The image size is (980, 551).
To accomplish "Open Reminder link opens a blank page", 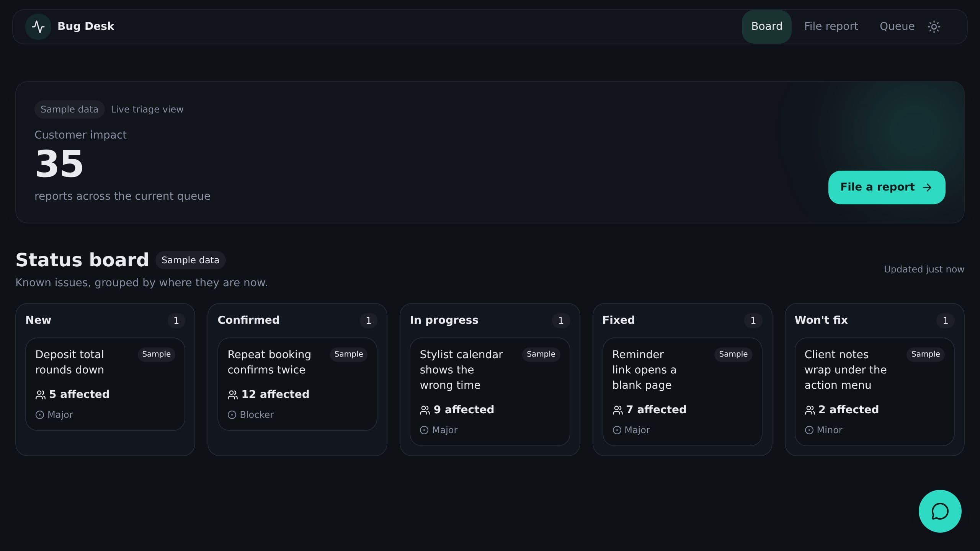I will 682,392.
